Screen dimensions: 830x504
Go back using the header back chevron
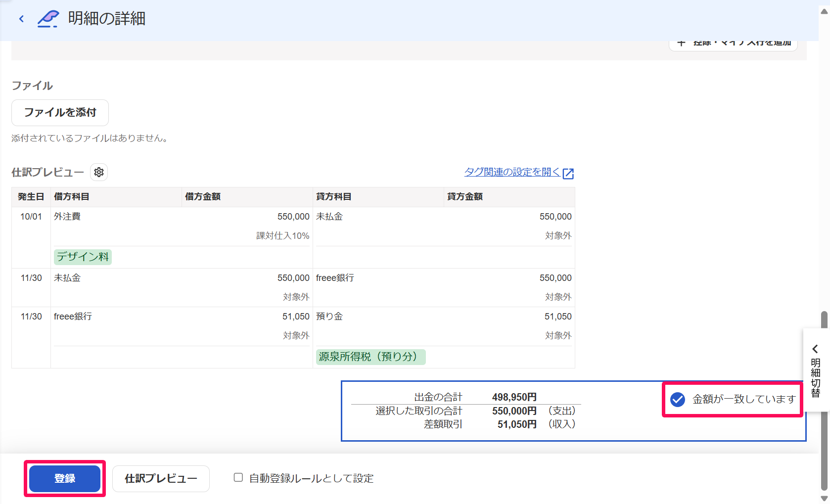[21, 19]
